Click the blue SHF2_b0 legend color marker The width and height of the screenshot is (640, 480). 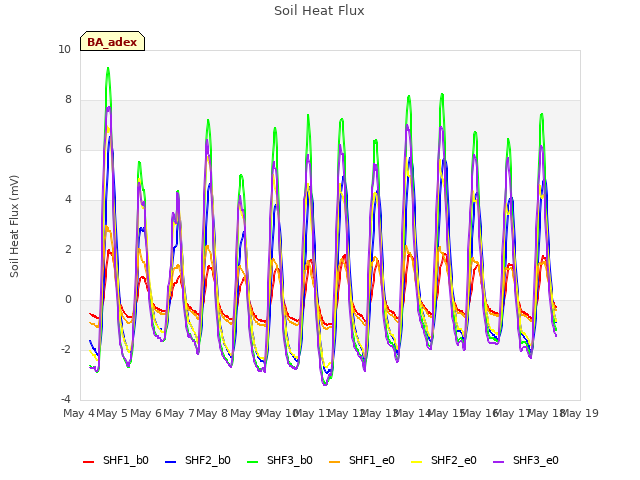click(x=171, y=461)
